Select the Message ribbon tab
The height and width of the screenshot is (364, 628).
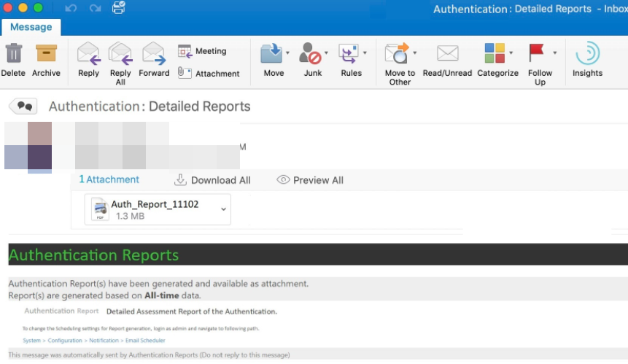click(x=31, y=27)
